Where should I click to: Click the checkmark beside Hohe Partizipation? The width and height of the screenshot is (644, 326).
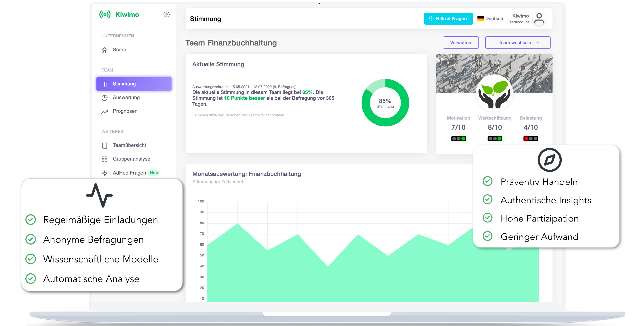[x=487, y=218]
